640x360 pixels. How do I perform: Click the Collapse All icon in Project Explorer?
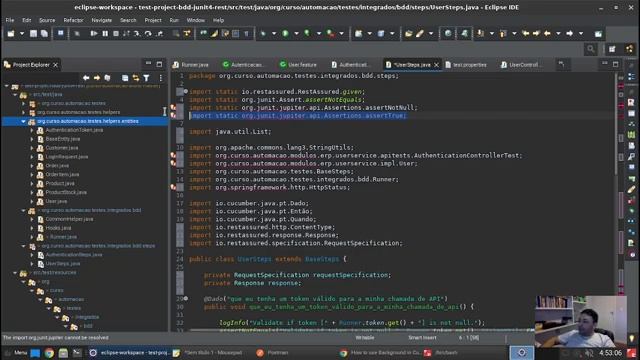tap(125, 78)
